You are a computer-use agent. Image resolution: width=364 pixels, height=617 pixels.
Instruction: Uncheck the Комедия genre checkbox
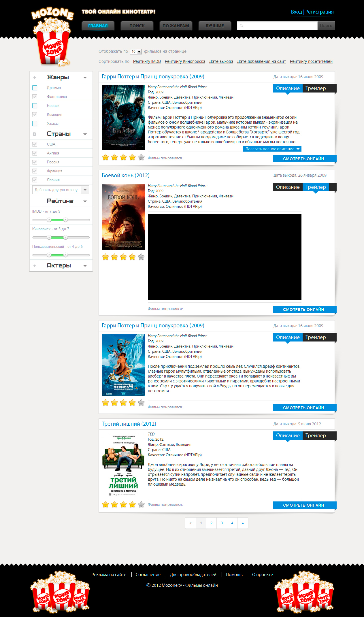coord(35,114)
